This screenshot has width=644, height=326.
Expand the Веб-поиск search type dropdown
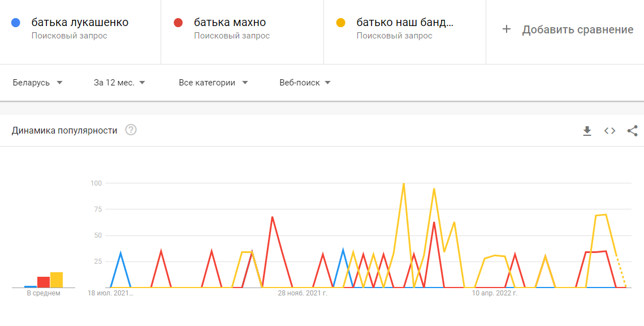305,83
